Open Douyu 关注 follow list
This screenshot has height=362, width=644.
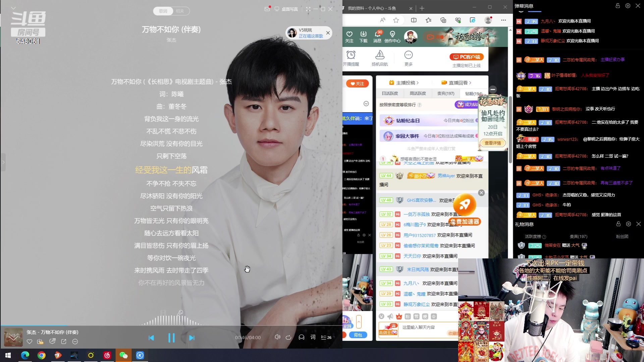coord(349,37)
